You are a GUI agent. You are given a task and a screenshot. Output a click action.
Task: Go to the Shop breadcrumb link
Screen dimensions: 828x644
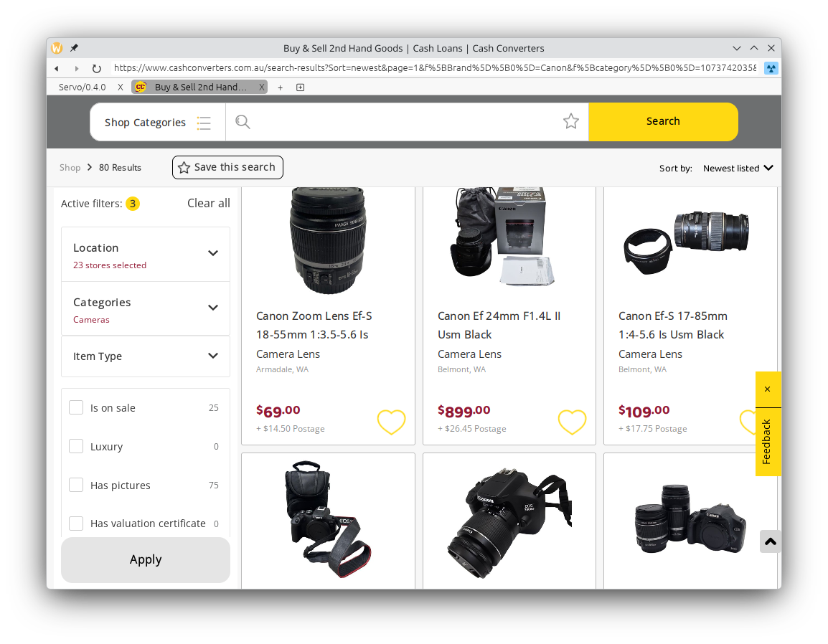70,167
